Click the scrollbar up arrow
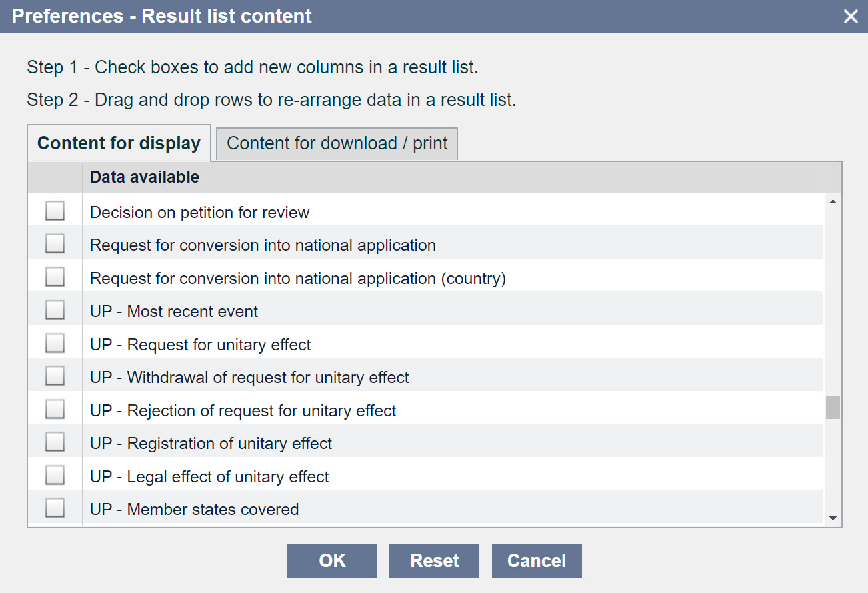 pyautogui.click(x=833, y=201)
